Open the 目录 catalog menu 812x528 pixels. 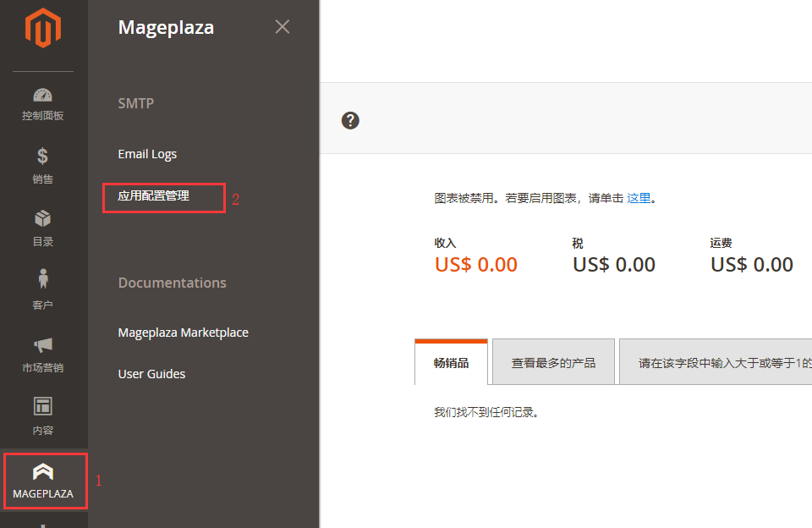pos(43,228)
